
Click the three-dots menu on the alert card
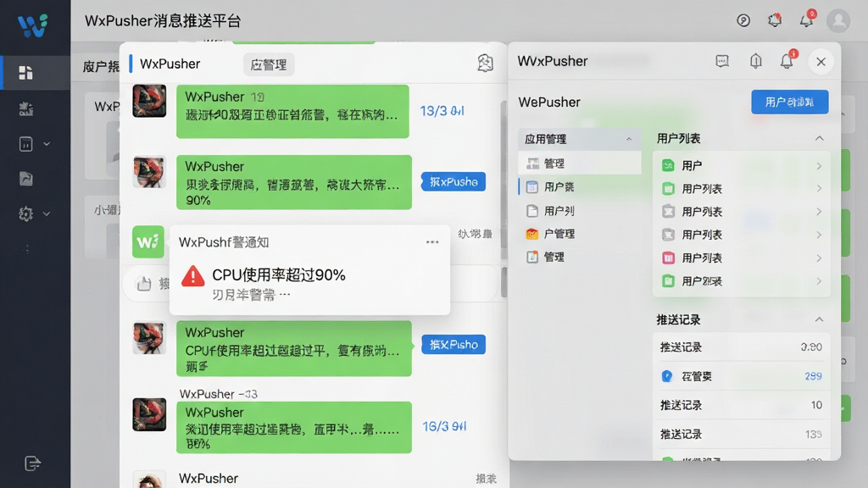(x=432, y=241)
